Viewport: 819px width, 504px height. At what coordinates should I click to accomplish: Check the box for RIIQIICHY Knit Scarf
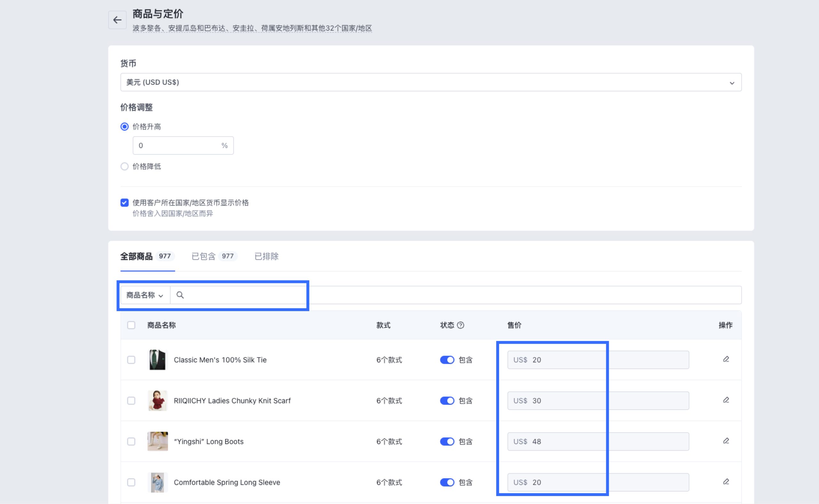131,401
